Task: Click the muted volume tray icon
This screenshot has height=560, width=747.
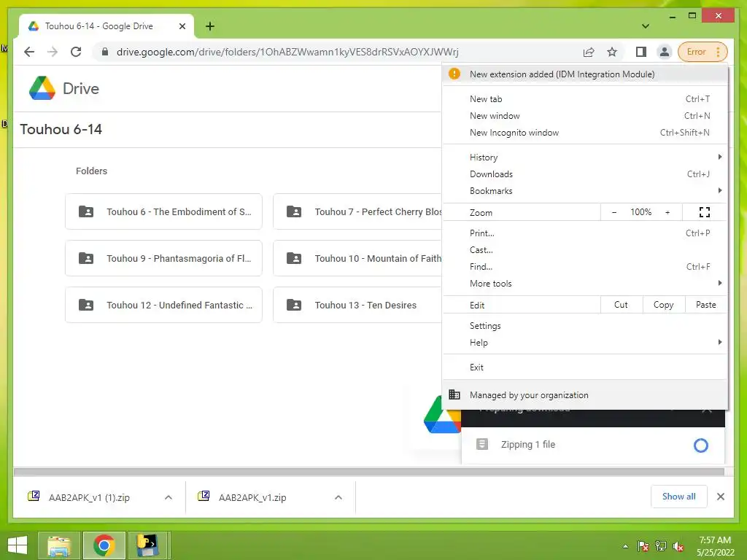Action: (x=678, y=546)
